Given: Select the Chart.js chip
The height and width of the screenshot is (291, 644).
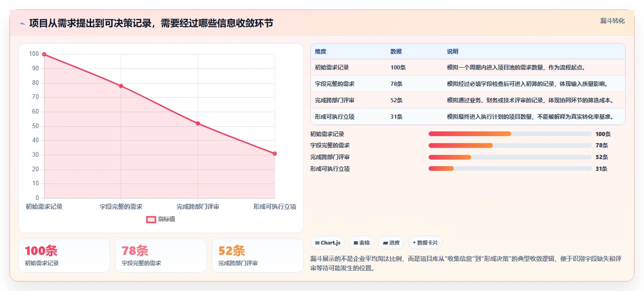Looking at the screenshot, I should click(x=328, y=243).
